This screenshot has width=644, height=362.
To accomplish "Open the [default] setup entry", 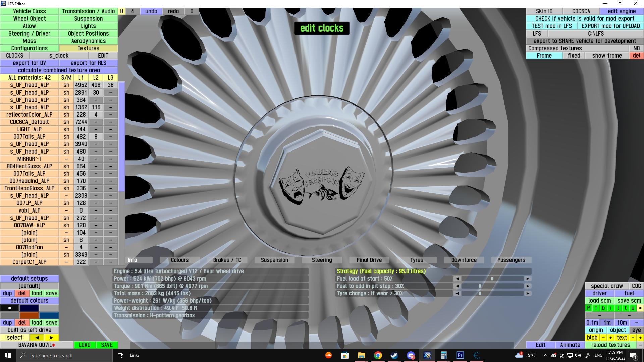I will 30,286.
